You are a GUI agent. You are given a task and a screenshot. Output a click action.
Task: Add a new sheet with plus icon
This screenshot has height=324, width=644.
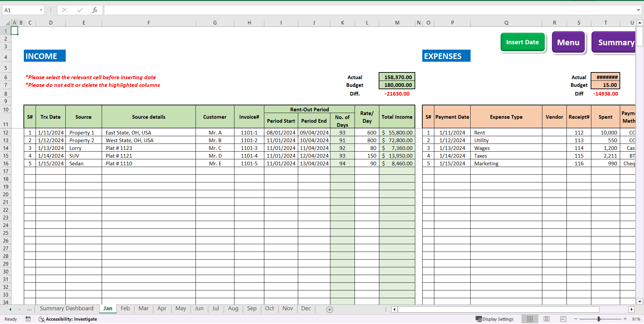[x=330, y=310]
